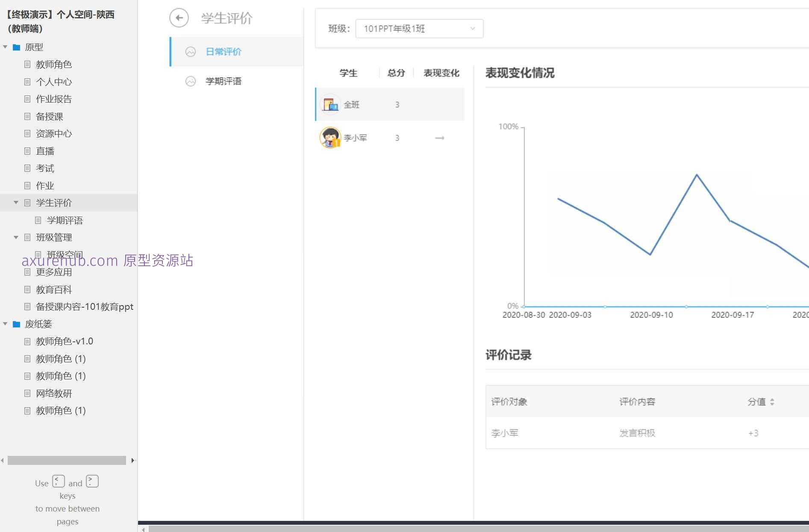
Task: Select 李小军's student avatar
Action: coord(329,138)
